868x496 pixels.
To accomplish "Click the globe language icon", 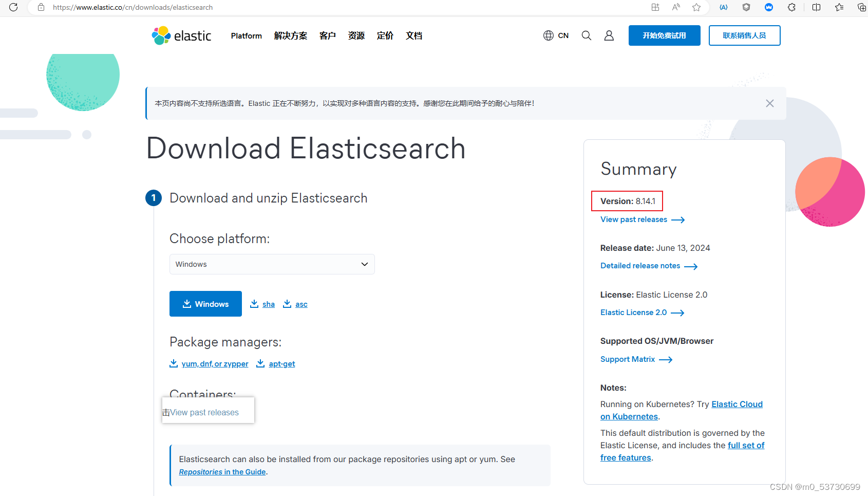I will pyautogui.click(x=549, y=35).
